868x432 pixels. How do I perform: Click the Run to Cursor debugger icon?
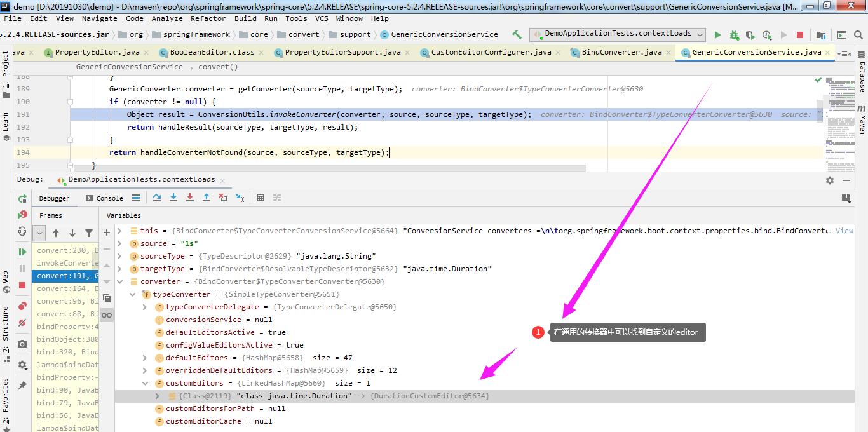point(240,198)
